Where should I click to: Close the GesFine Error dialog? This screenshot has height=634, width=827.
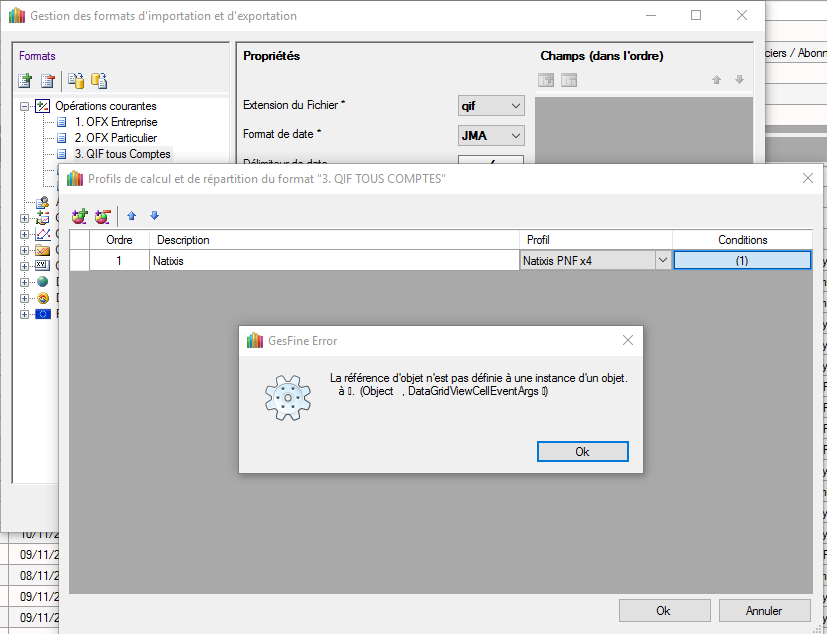pos(628,340)
